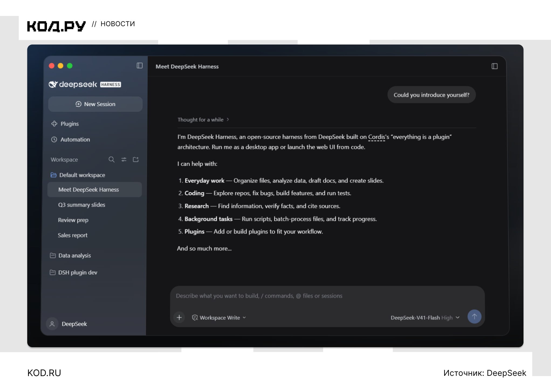Click the plus attach button
The width and height of the screenshot is (551, 392).
179,318
